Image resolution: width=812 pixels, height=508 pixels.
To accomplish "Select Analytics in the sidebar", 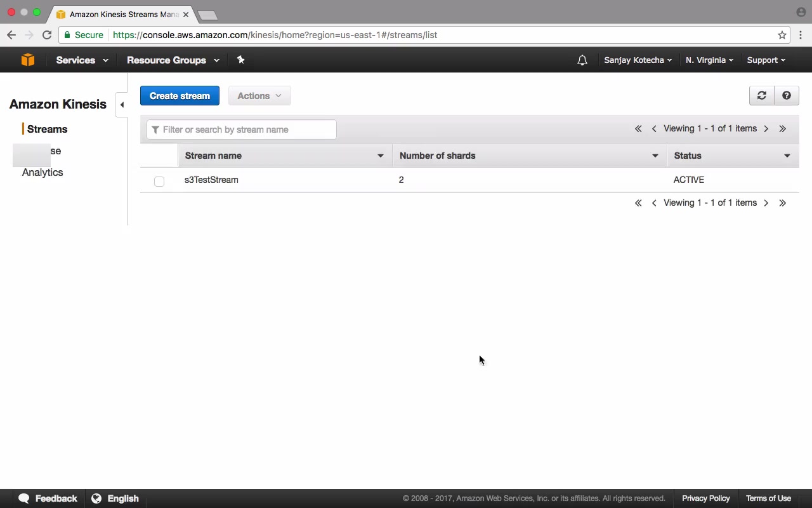I will coord(43,172).
